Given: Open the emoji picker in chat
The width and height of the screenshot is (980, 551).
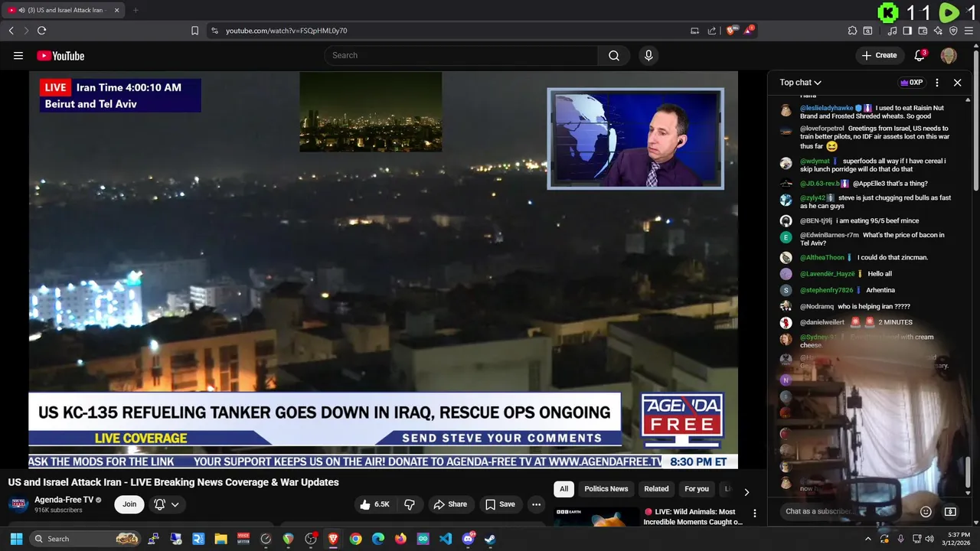Looking at the screenshot, I should [926, 512].
